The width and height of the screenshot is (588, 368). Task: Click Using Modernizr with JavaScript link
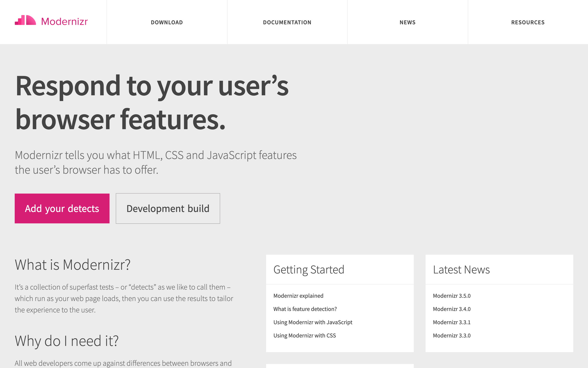(313, 322)
